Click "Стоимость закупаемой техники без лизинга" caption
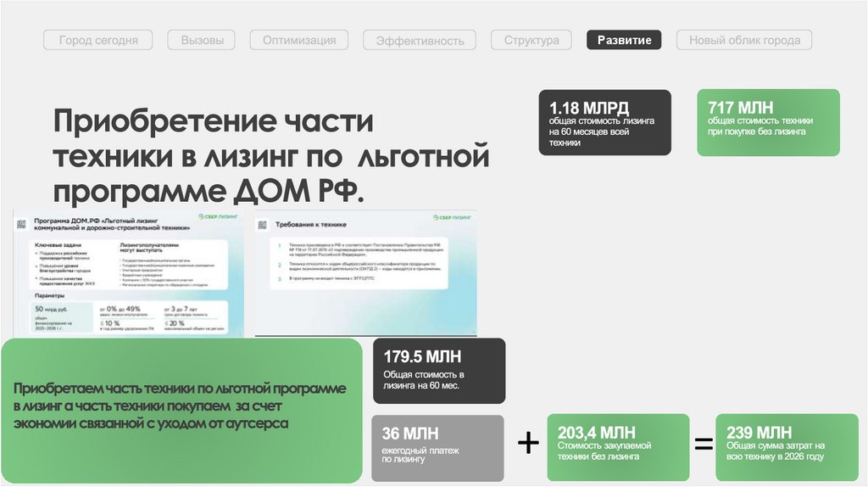This screenshot has height=487, width=868. pyautogui.click(x=604, y=451)
